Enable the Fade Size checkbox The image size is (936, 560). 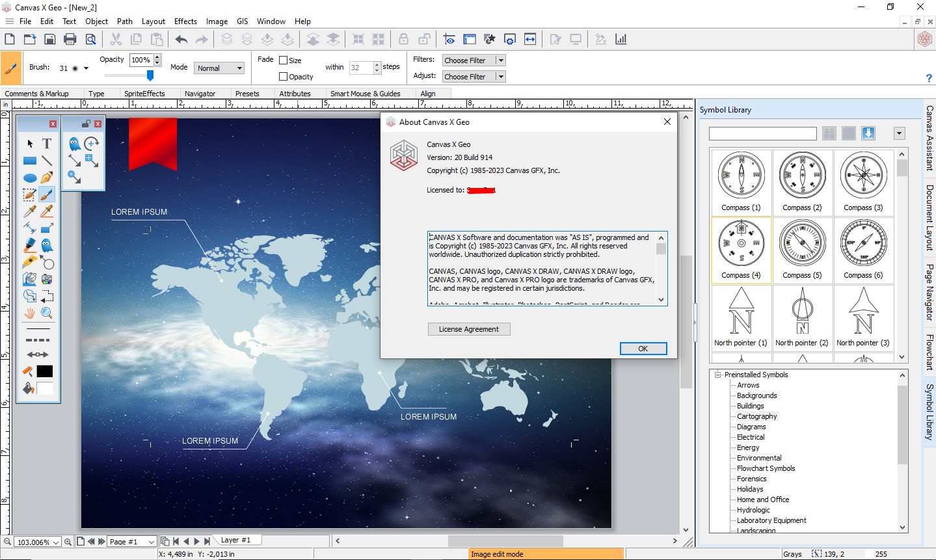pos(284,60)
